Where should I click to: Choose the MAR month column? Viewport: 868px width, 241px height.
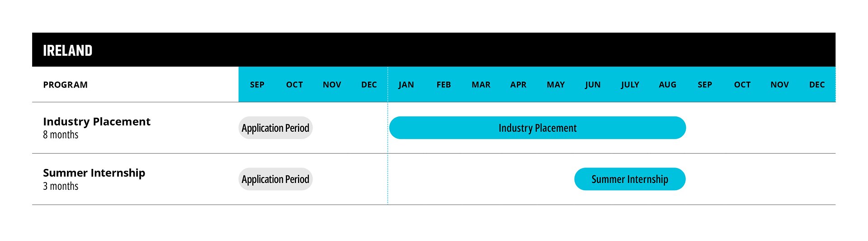click(x=481, y=85)
